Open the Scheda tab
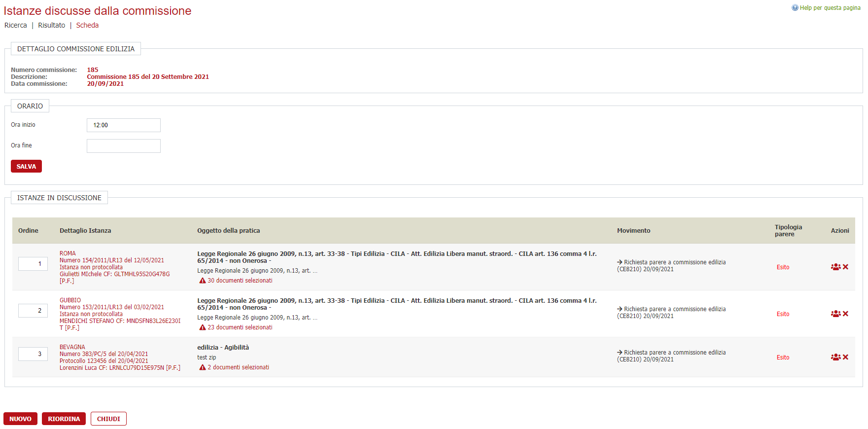The width and height of the screenshot is (868, 429). click(x=87, y=25)
